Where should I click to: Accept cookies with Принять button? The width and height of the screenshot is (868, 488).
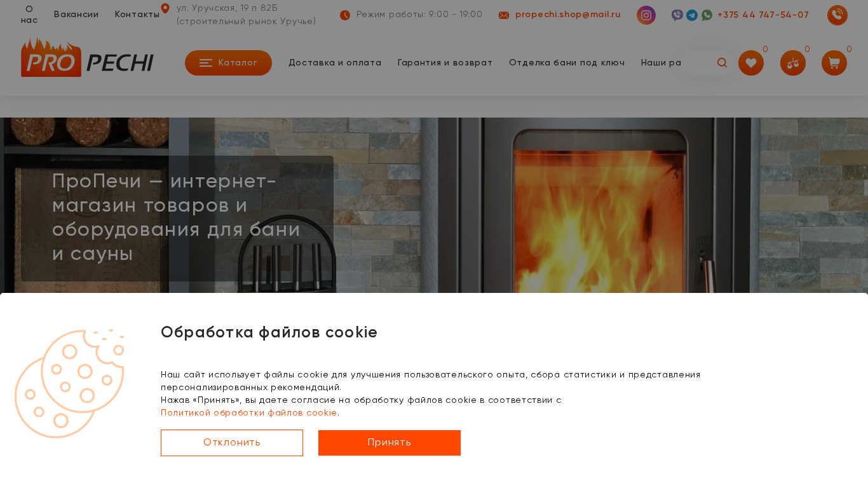coord(390,443)
